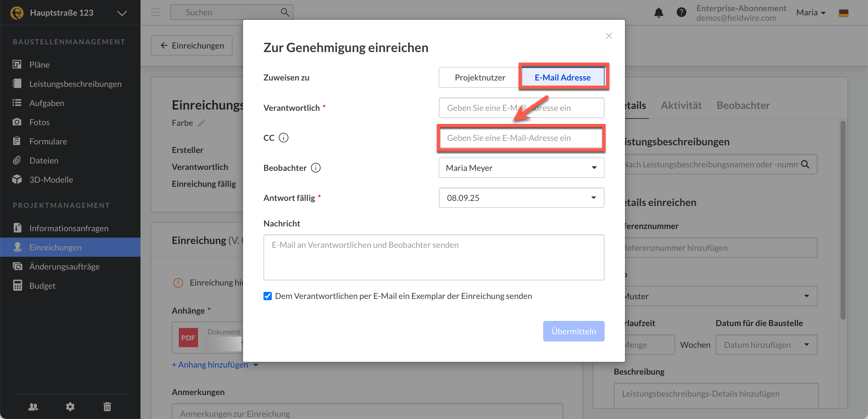Expand the Hauptstraße 123 project chevron
The image size is (868, 419).
122,13
